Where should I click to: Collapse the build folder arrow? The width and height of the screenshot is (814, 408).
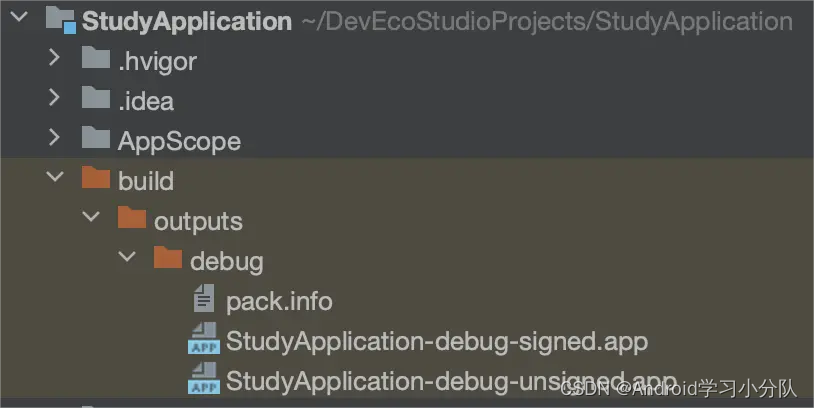(x=55, y=180)
